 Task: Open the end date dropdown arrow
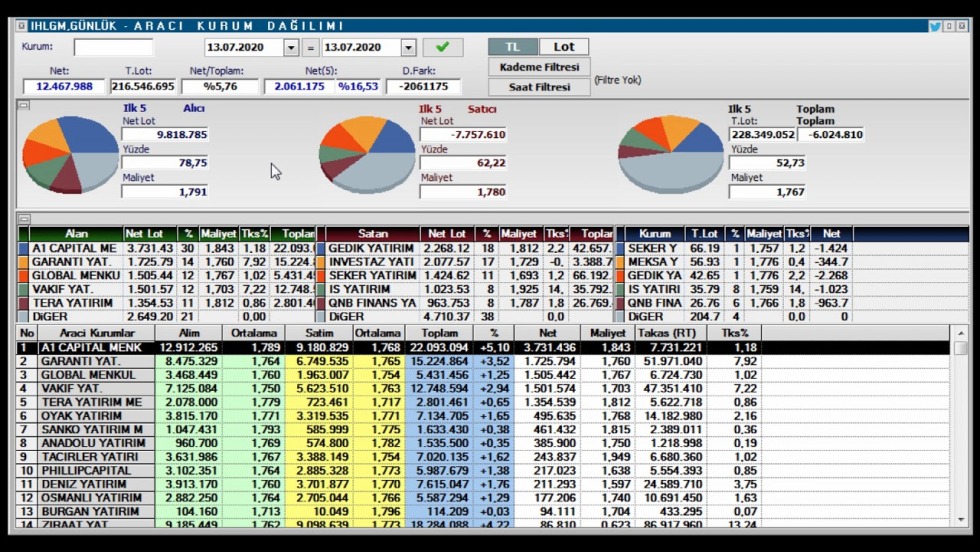408,47
